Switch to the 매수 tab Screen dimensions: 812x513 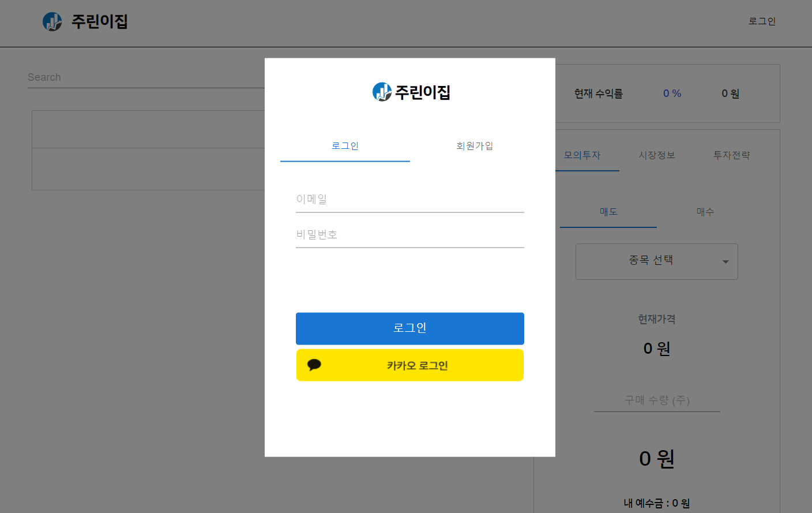pos(705,212)
